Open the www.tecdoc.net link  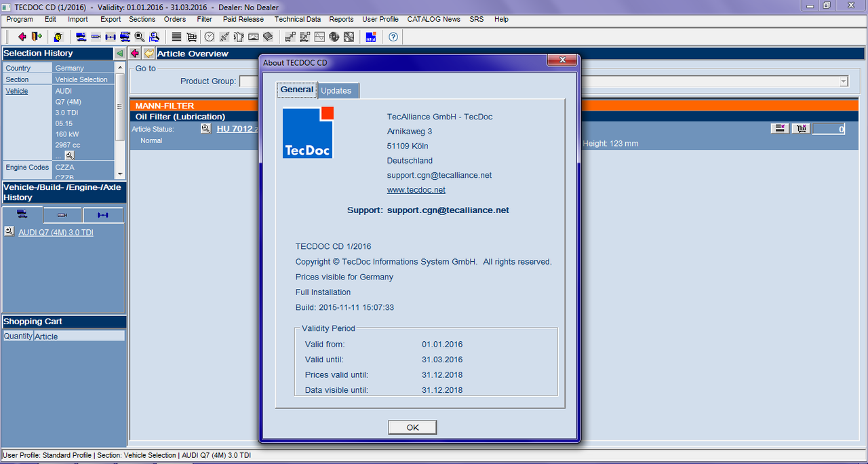pos(416,190)
